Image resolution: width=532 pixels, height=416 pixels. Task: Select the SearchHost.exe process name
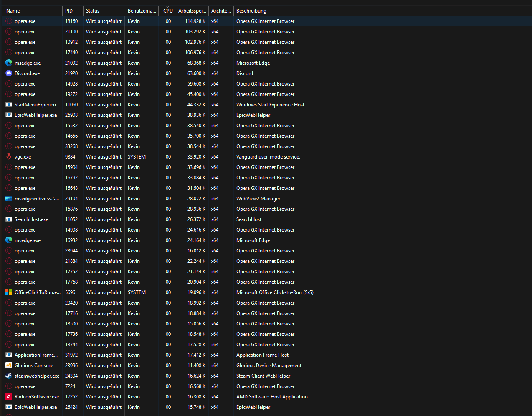tap(31, 219)
